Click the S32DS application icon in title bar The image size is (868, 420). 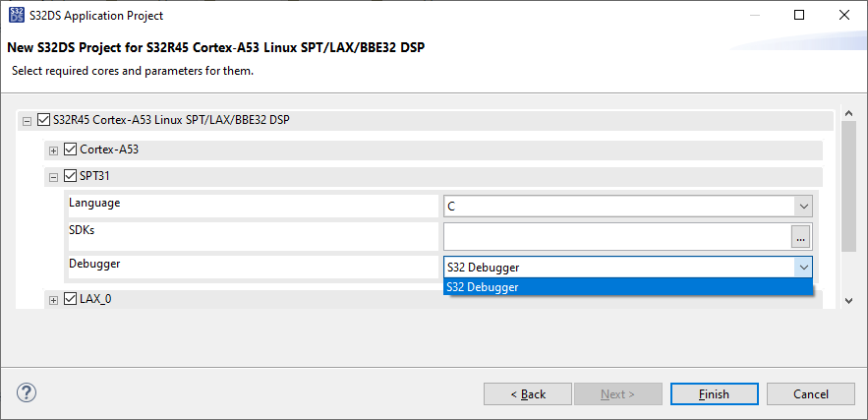click(16, 16)
